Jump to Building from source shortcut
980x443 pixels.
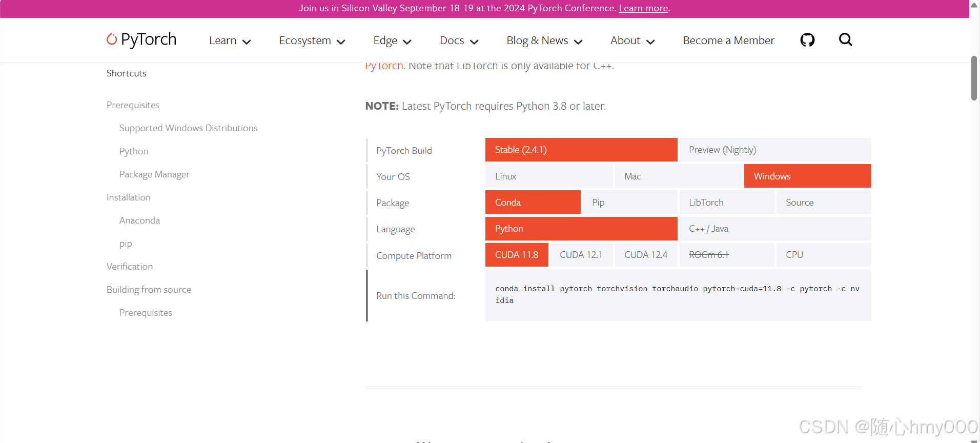click(x=149, y=290)
